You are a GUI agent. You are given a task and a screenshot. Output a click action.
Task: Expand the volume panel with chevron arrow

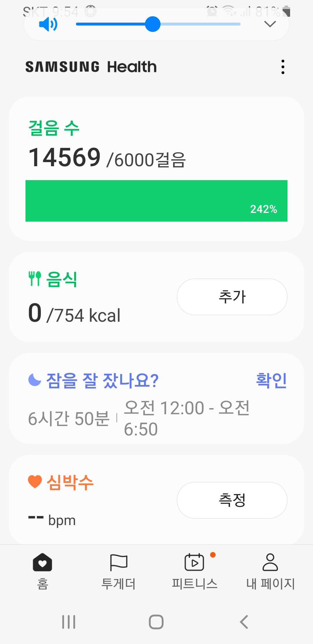(x=270, y=24)
